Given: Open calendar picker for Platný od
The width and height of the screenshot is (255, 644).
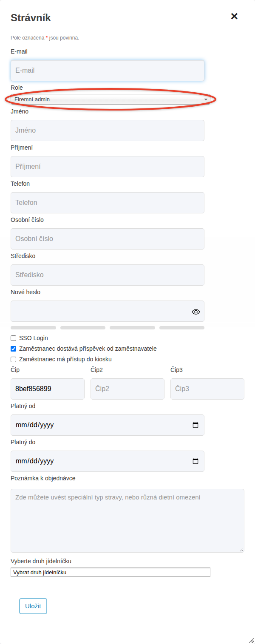Looking at the screenshot, I should coord(195,425).
